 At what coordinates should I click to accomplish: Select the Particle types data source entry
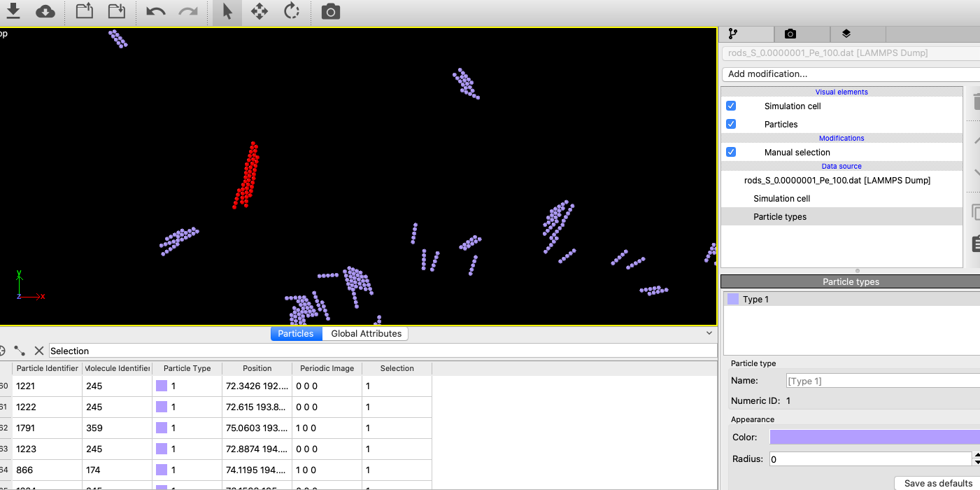point(780,216)
